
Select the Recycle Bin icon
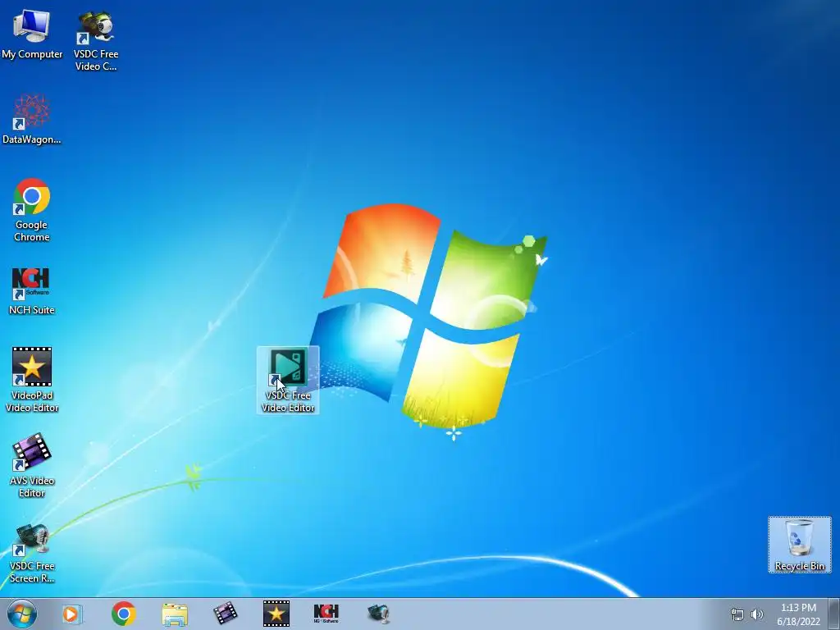pyautogui.click(x=799, y=545)
